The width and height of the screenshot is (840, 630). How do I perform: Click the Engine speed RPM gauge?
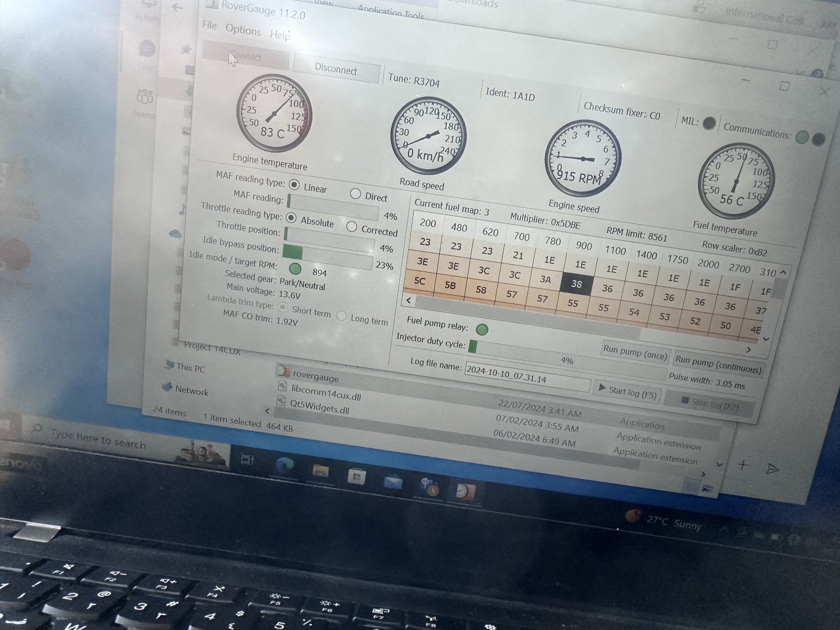pos(583,158)
